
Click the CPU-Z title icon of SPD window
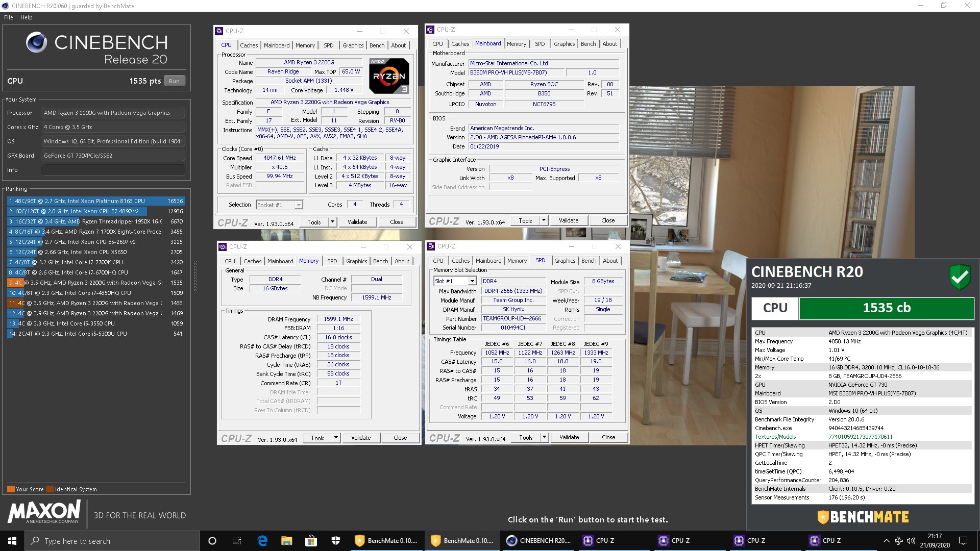431,246
